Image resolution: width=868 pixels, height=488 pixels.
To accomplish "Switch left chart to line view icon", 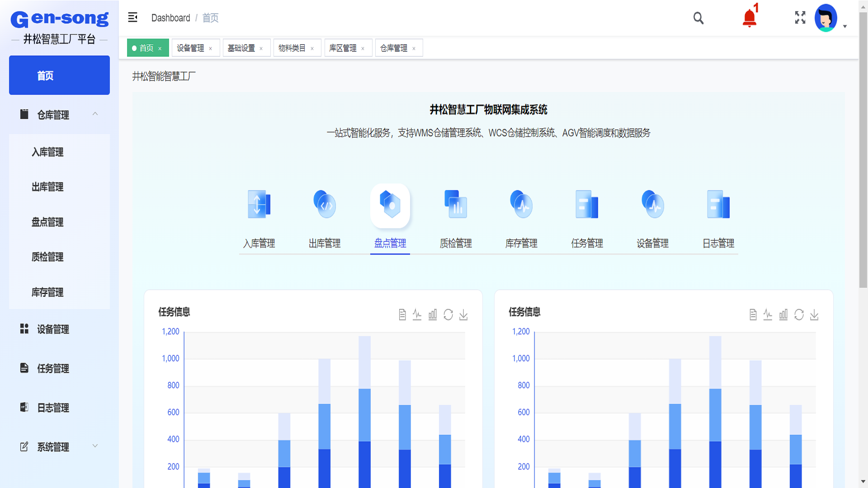I will [417, 314].
